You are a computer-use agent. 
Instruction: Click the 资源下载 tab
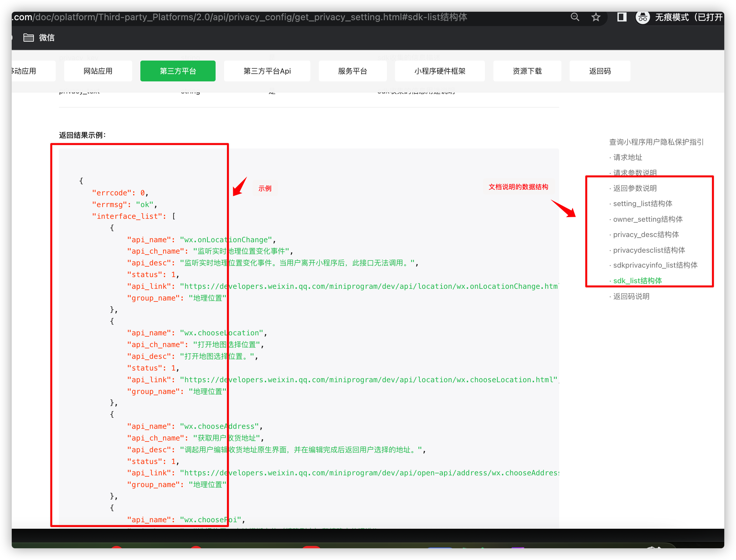[527, 71]
